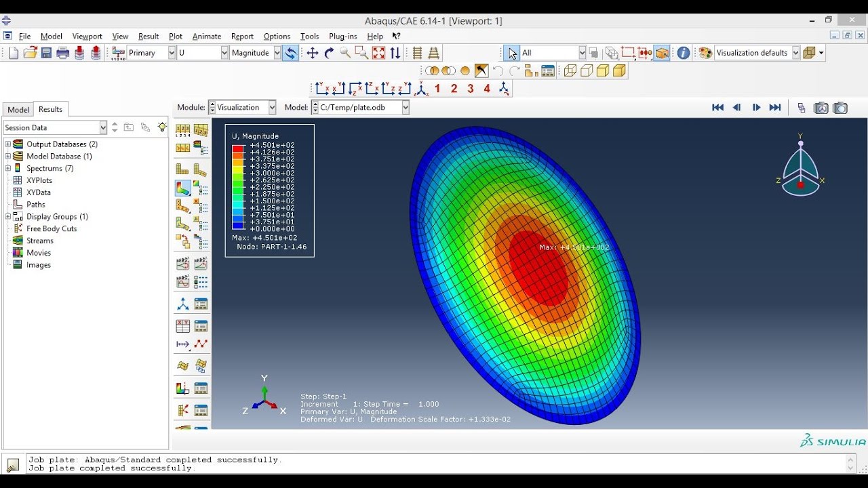The image size is (868, 488).
Task: Select the Magnify view tool
Action: click(345, 53)
